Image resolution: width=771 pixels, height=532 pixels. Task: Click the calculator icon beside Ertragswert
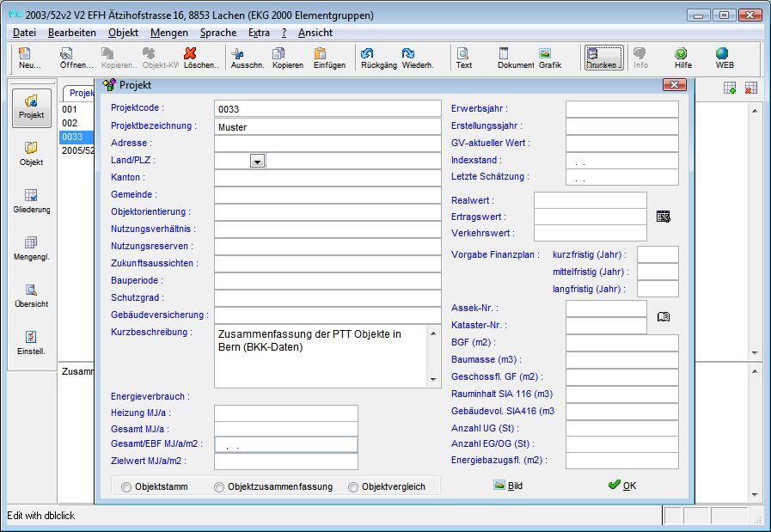pyautogui.click(x=663, y=217)
